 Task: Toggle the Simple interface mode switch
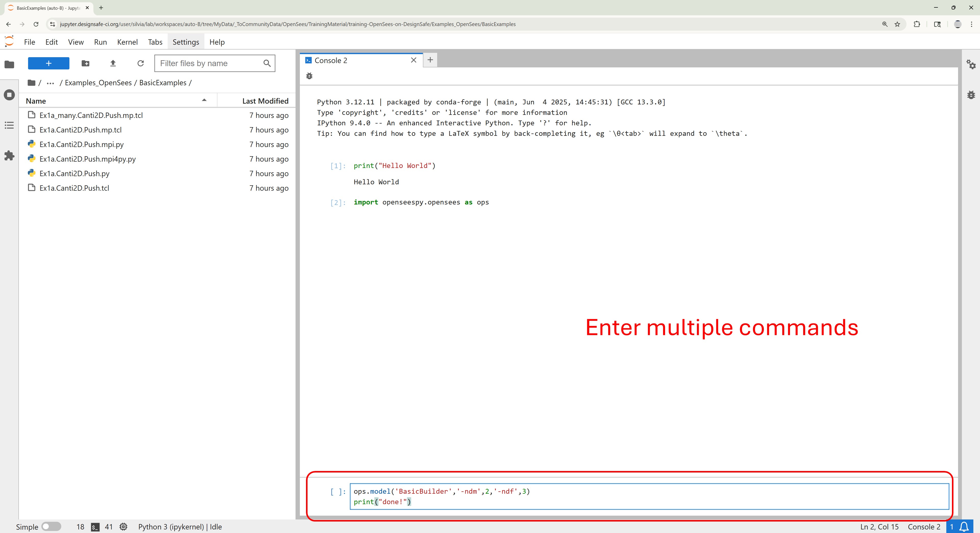[51, 527]
